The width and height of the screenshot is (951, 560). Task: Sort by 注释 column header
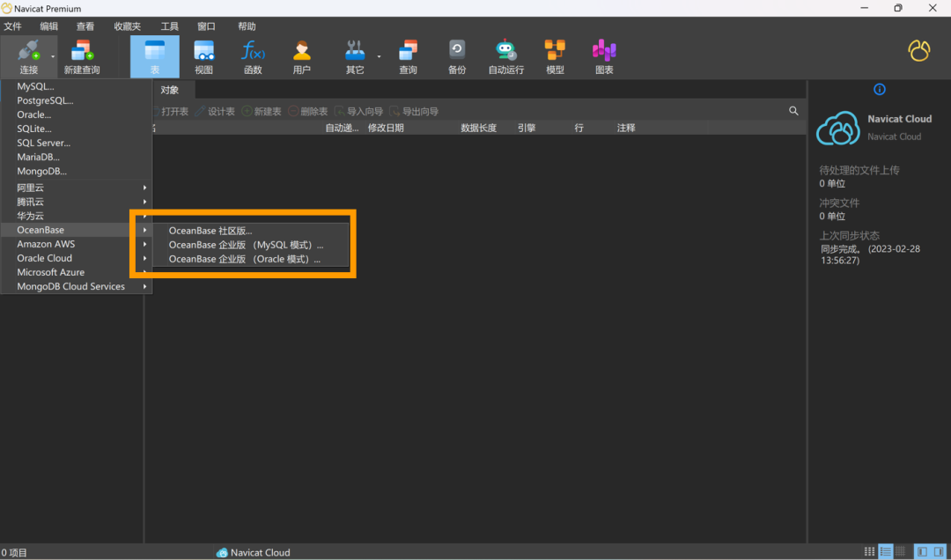pyautogui.click(x=626, y=128)
